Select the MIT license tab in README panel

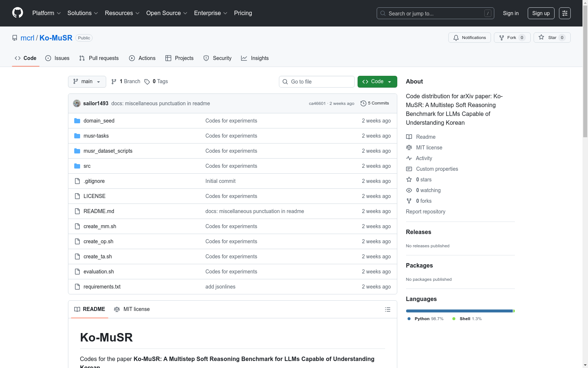pyautogui.click(x=132, y=309)
